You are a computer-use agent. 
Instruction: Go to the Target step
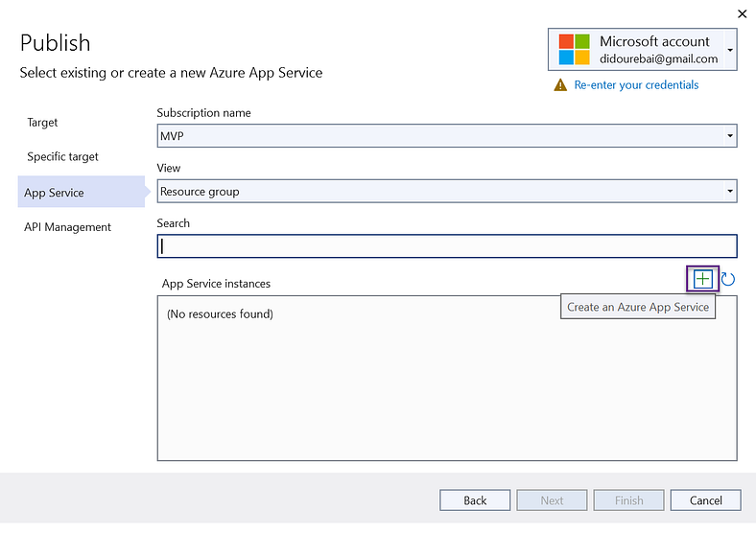click(42, 123)
